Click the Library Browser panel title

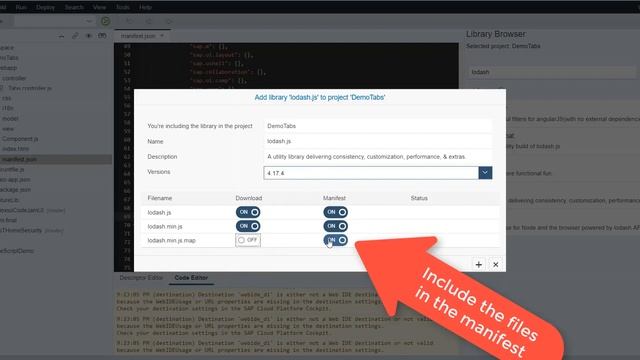tap(496, 34)
